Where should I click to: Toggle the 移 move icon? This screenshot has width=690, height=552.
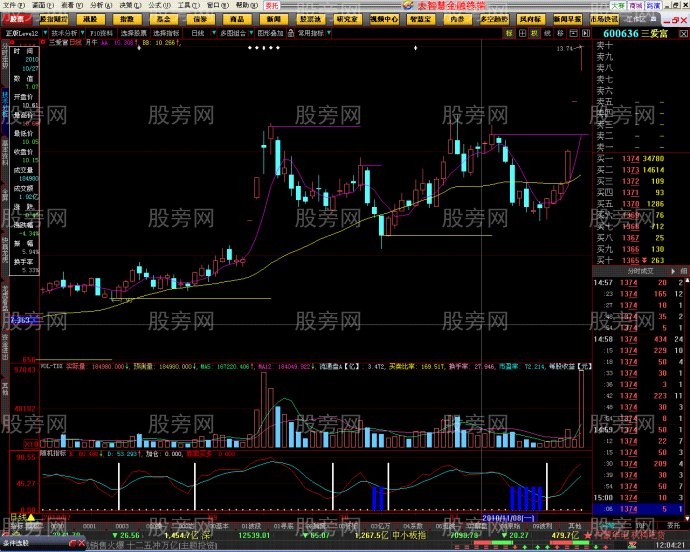pos(560,33)
